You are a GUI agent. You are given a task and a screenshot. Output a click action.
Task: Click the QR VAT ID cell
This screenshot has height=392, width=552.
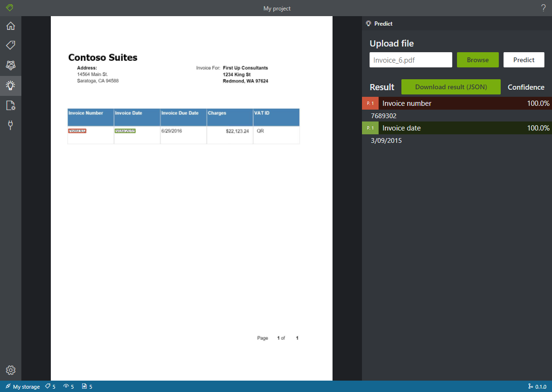[260, 131]
